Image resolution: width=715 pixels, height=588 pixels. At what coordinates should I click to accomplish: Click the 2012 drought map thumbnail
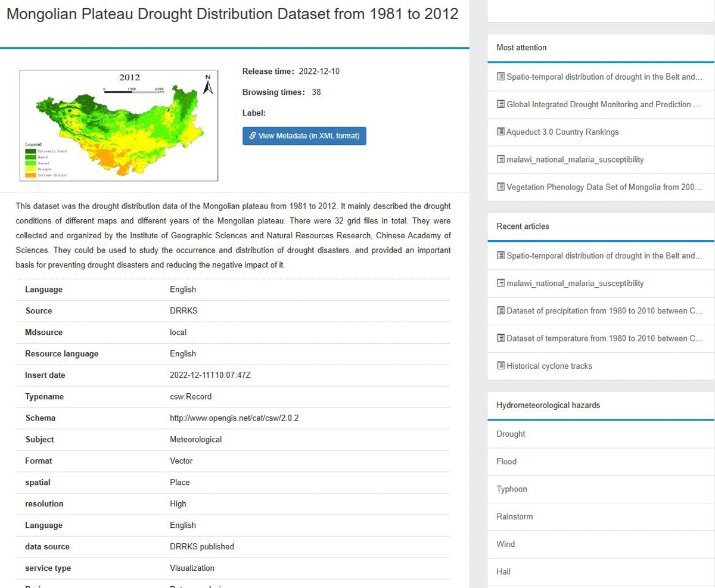point(118,125)
